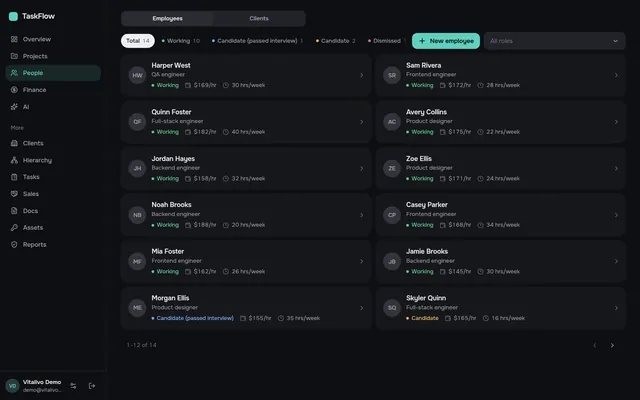Filter by Candidate (passed interview) pill
Image resolution: width=640 pixels, height=400 pixels.
coord(257,41)
